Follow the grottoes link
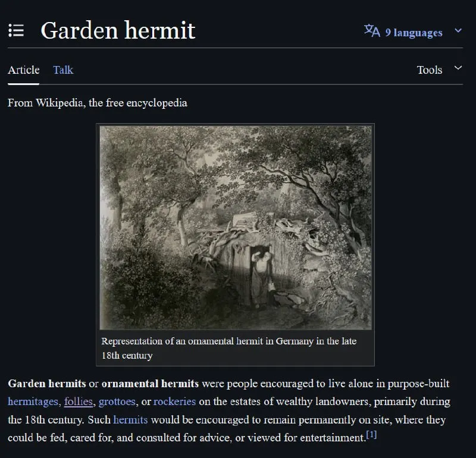 117,401
